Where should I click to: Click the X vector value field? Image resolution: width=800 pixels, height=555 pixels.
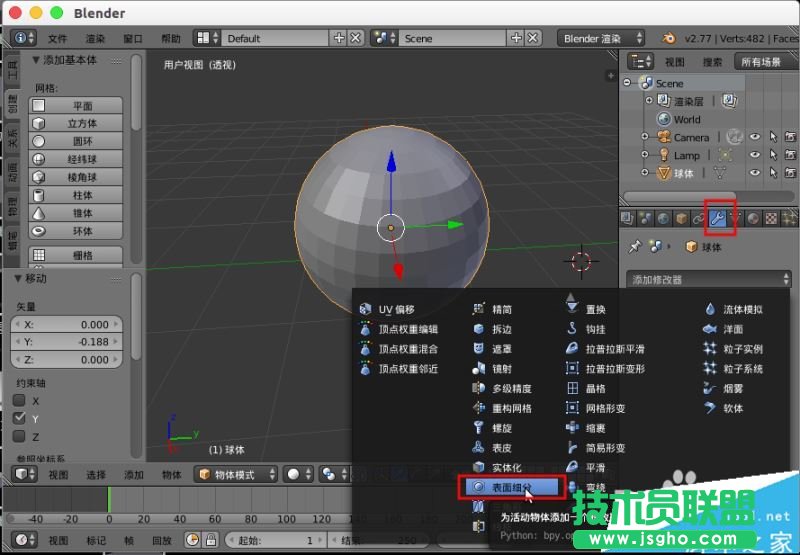67,324
